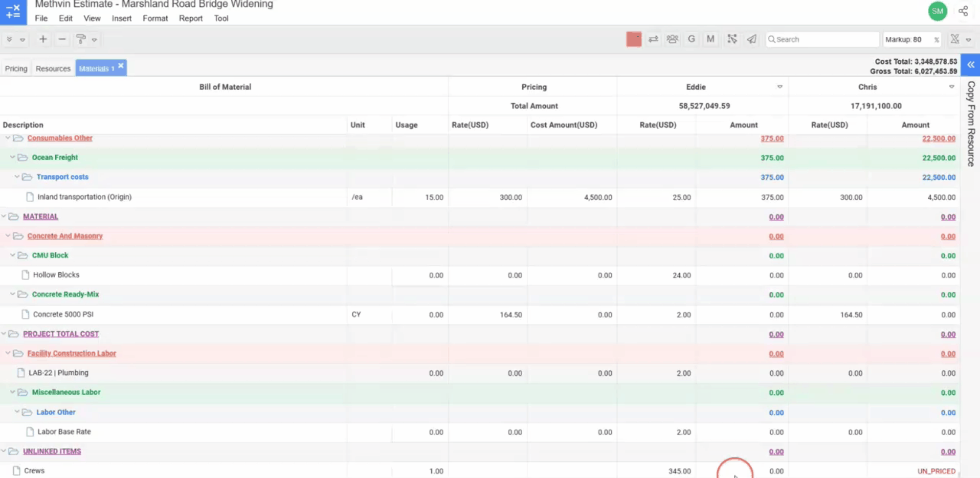Open the Eddie column dropdown arrow

(x=780, y=87)
